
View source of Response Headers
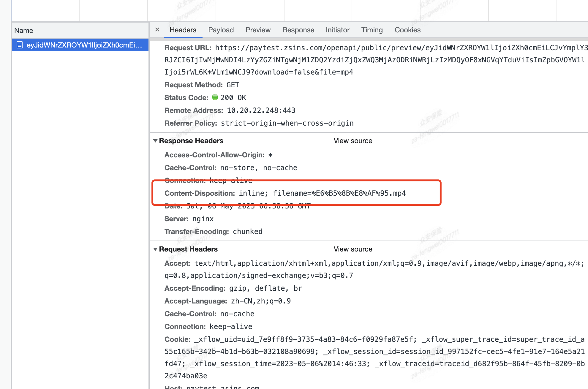(x=353, y=141)
